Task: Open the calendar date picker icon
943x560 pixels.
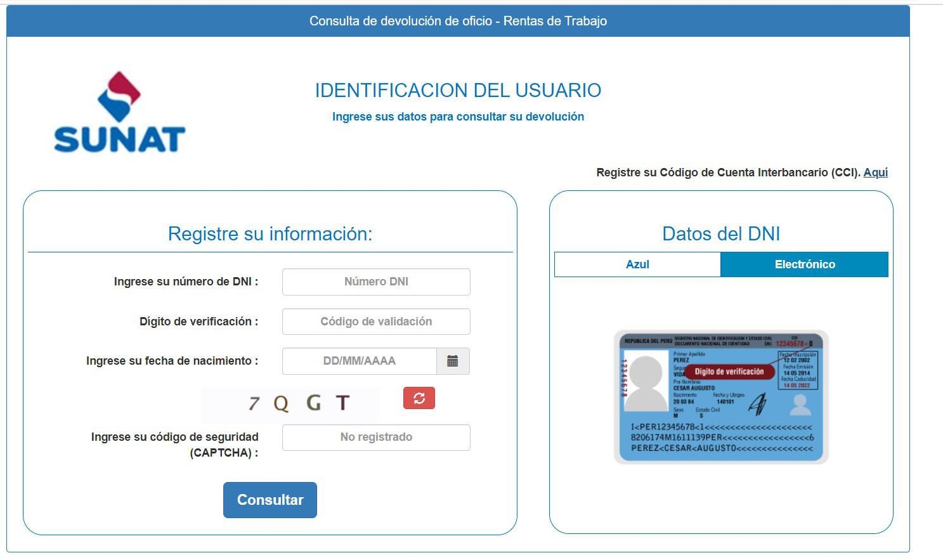Action: [x=452, y=361]
